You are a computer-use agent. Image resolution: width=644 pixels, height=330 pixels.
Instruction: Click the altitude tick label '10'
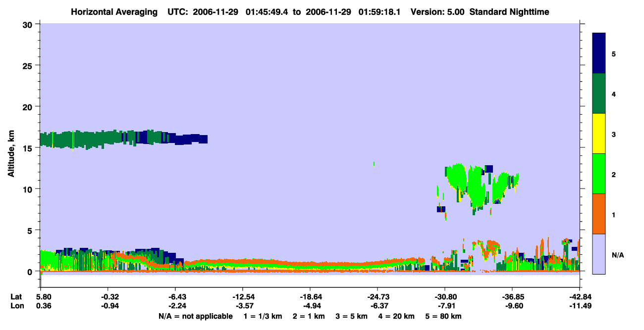[28, 189]
